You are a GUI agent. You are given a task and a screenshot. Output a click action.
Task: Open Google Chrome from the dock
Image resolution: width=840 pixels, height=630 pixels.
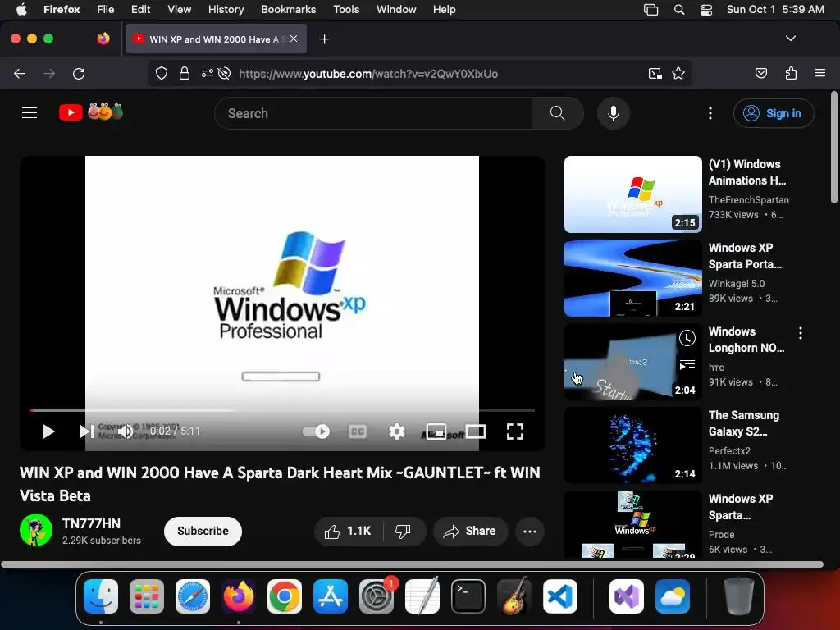point(285,596)
